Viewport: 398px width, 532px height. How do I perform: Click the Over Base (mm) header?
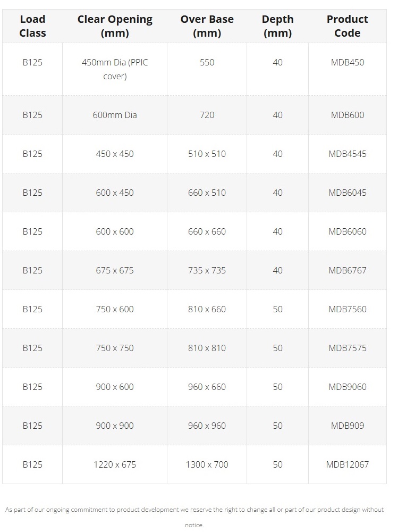tap(207, 26)
